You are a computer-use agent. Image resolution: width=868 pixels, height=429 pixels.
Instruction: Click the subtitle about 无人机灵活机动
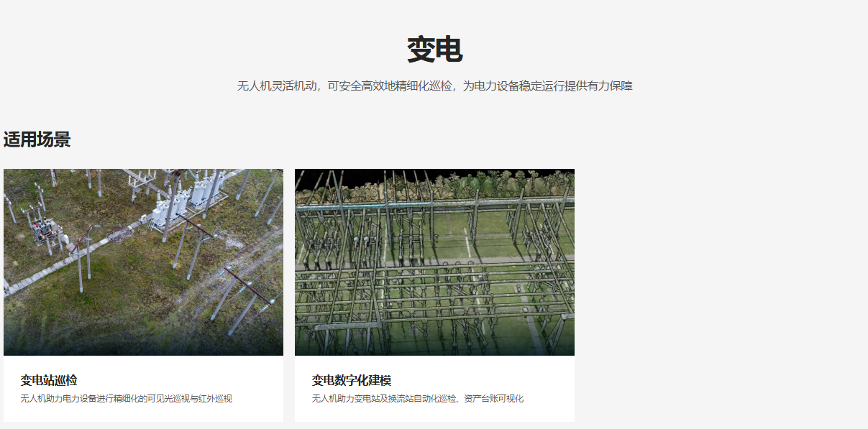(434, 86)
